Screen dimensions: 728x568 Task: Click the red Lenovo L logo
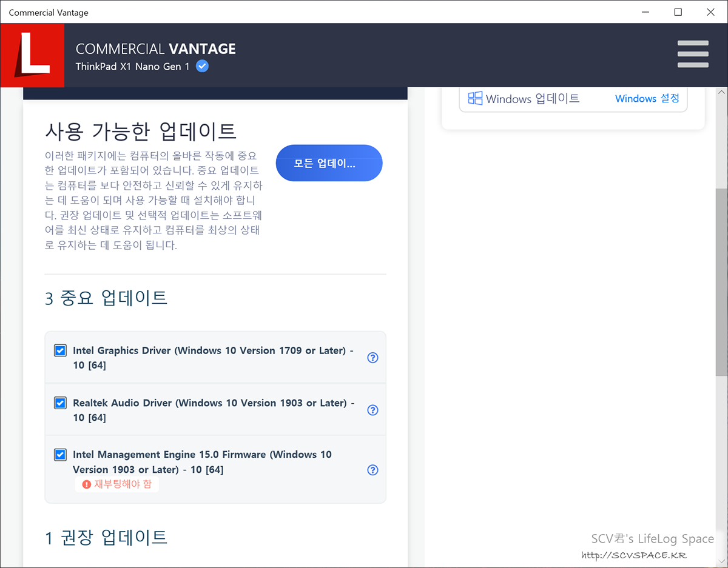(32, 55)
